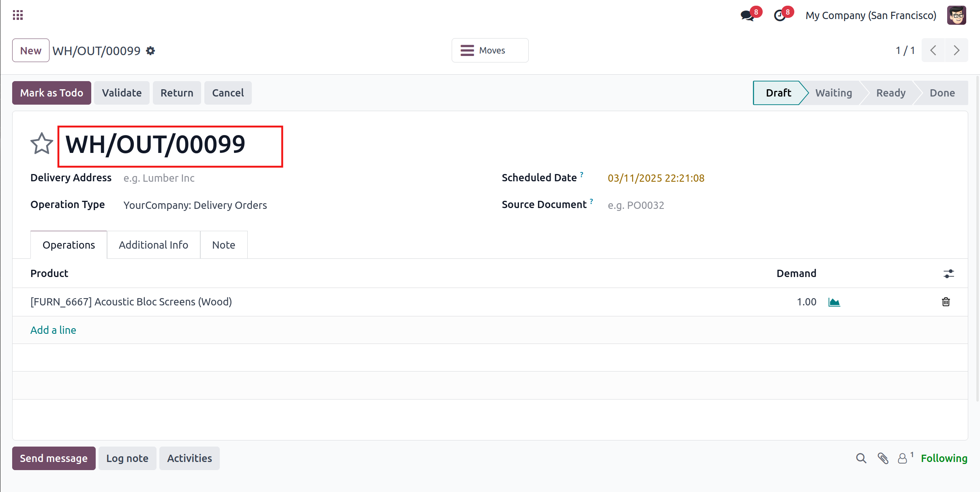
Task: Switch to the Note tab
Action: (223, 245)
